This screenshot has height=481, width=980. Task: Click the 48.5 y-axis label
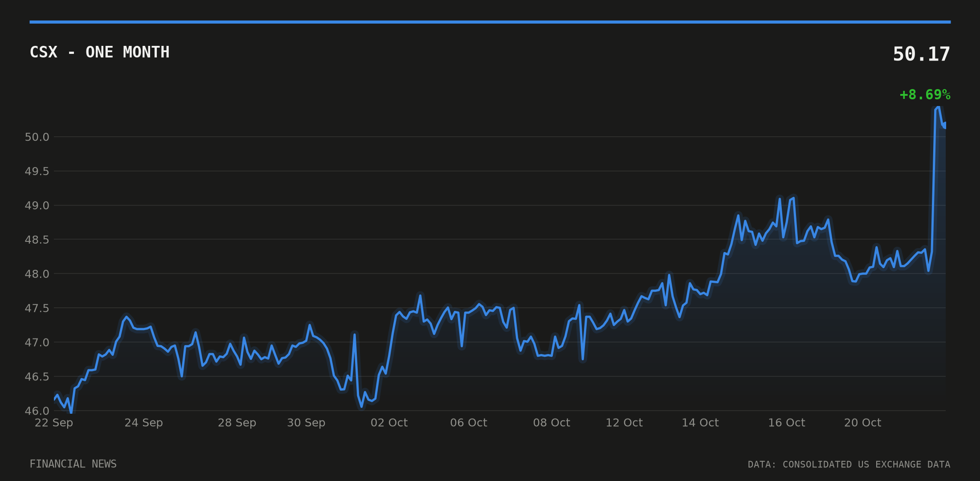[37, 240]
